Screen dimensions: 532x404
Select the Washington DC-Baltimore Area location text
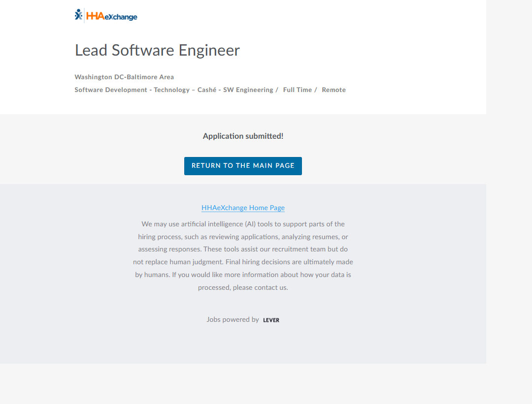pyautogui.click(x=124, y=77)
